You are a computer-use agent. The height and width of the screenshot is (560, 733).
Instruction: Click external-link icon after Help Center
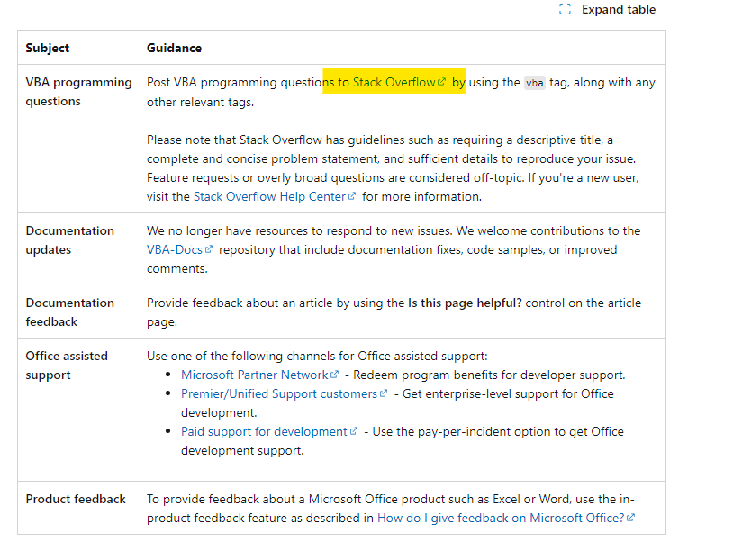[351, 196]
